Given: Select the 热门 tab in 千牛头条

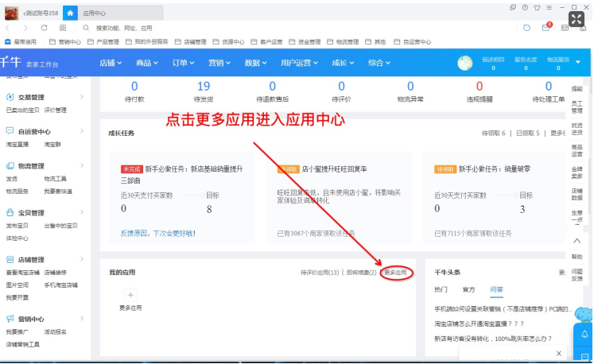Looking at the screenshot, I should point(441,289).
